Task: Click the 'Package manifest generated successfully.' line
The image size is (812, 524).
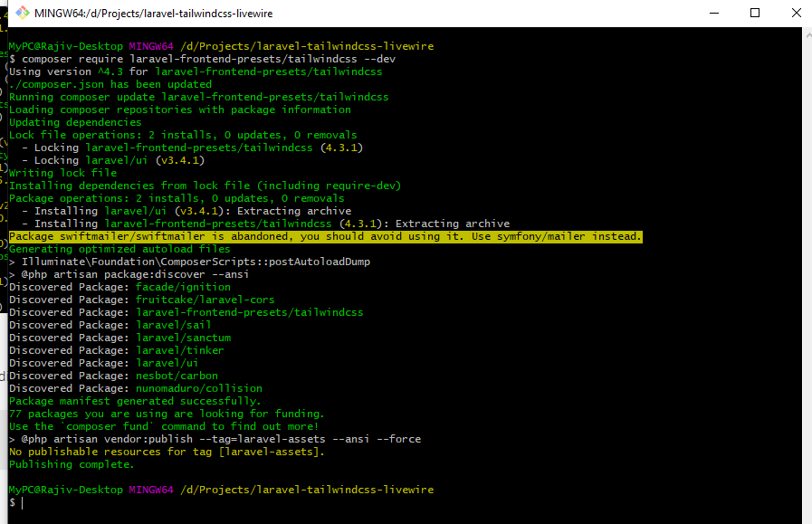Action: (135, 401)
